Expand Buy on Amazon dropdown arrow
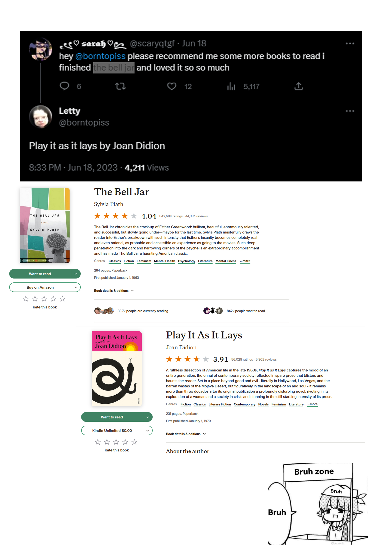The width and height of the screenshot is (392, 555). tap(76, 287)
